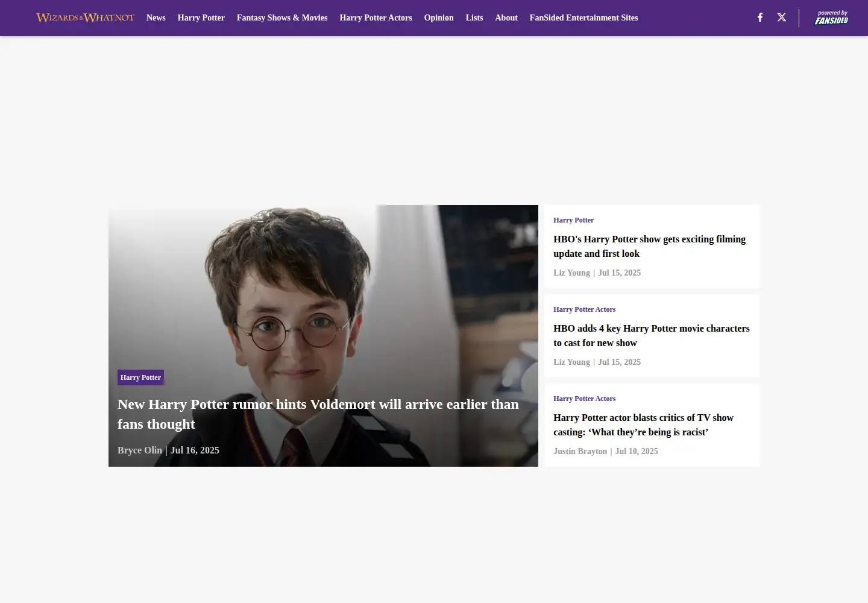
Task: Open FanSided Entertainment Sites menu
Action: pos(583,18)
